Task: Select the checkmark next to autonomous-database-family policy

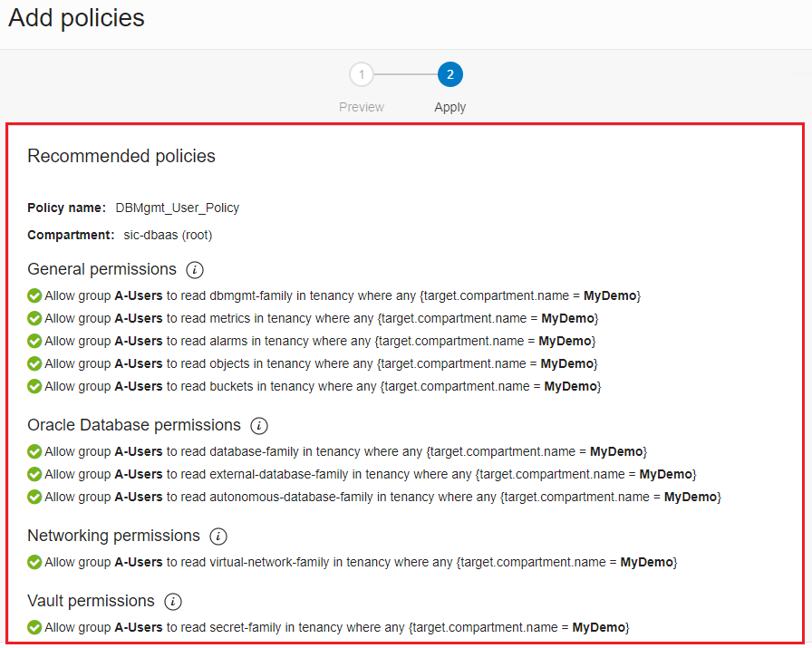Action: point(34,497)
